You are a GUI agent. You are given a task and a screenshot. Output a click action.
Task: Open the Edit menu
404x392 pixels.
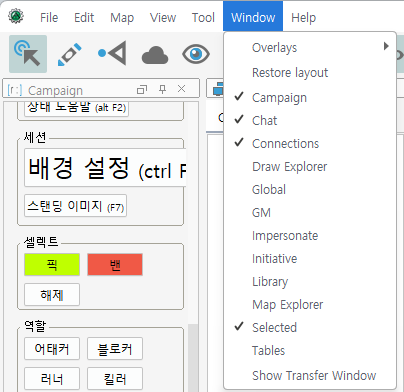pos(84,17)
